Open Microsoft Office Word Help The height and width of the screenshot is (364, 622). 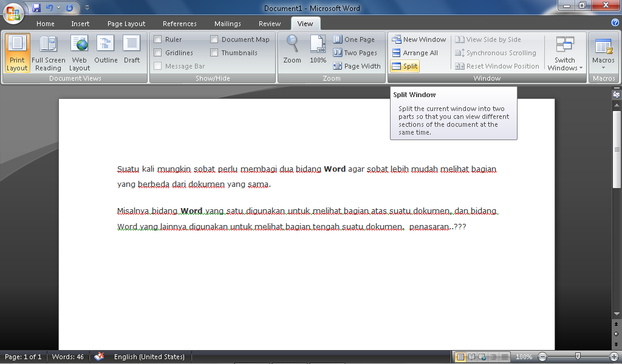coord(615,22)
